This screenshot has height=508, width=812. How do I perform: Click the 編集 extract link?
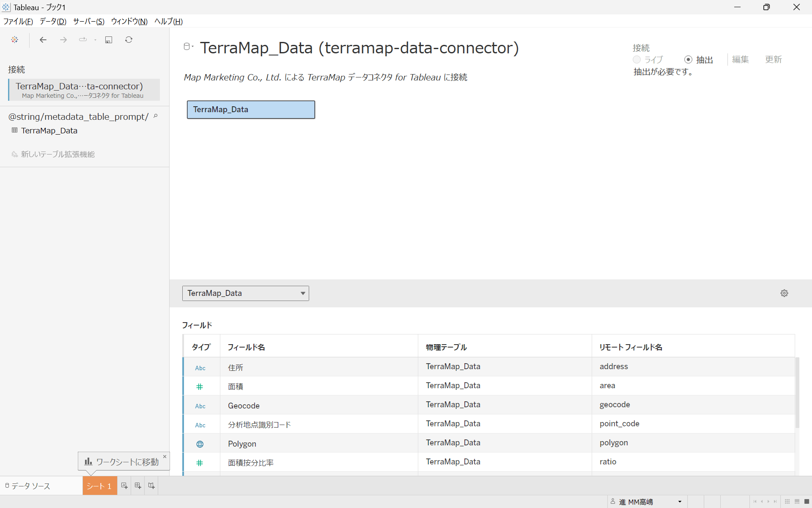point(740,60)
